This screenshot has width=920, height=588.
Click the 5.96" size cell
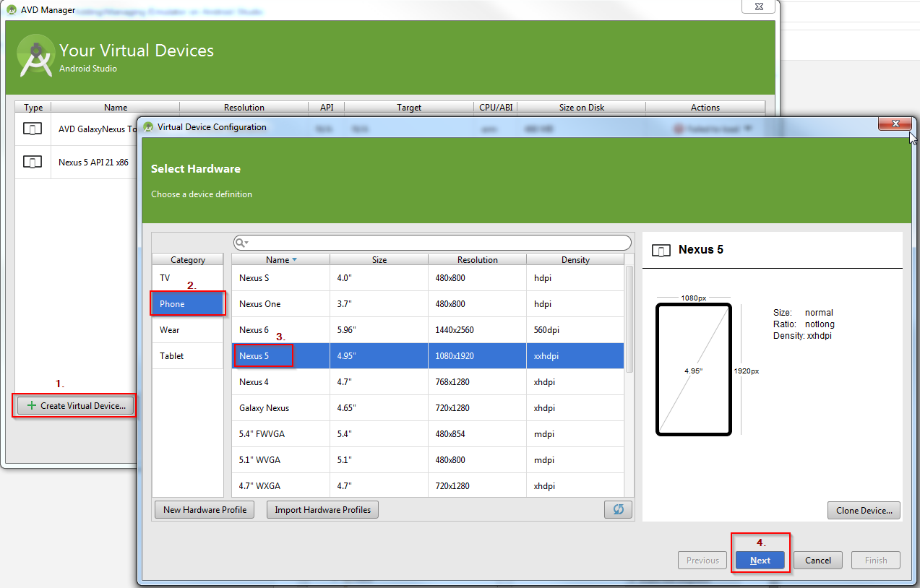pyautogui.click(x=379, y=330)
